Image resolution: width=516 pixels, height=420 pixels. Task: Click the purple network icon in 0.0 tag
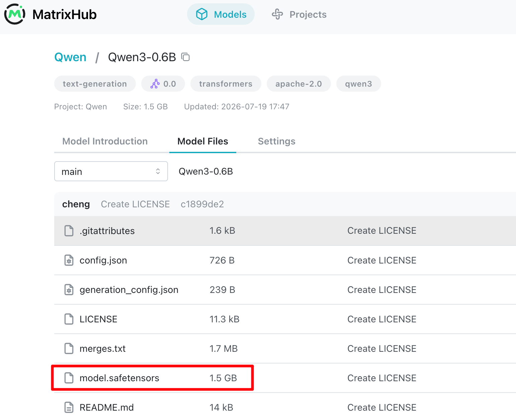pos(155,84)
